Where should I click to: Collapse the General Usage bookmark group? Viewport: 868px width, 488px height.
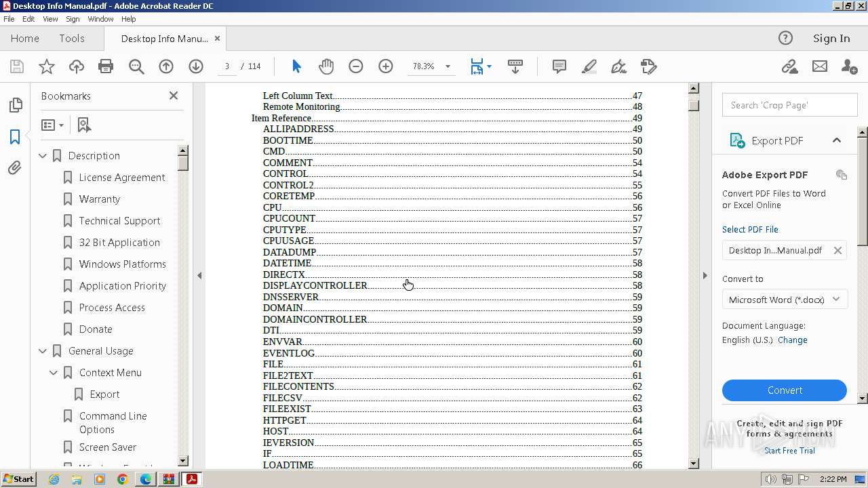(43, 351)
